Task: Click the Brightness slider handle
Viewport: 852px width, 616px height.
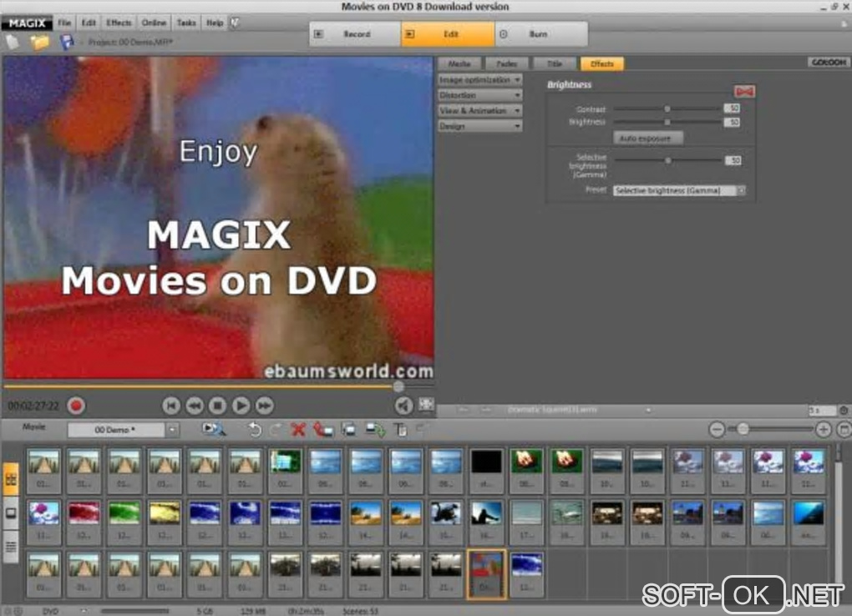Action: (667, 122)
